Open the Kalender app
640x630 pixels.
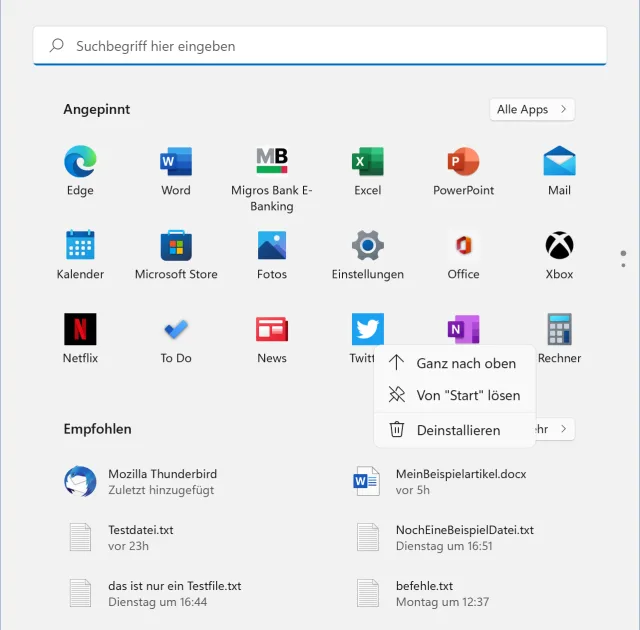pos(80,255)
